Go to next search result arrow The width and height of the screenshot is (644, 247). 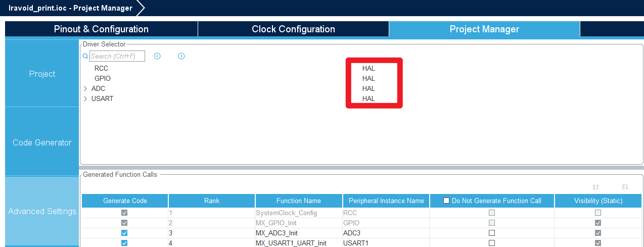click(181, 56)
